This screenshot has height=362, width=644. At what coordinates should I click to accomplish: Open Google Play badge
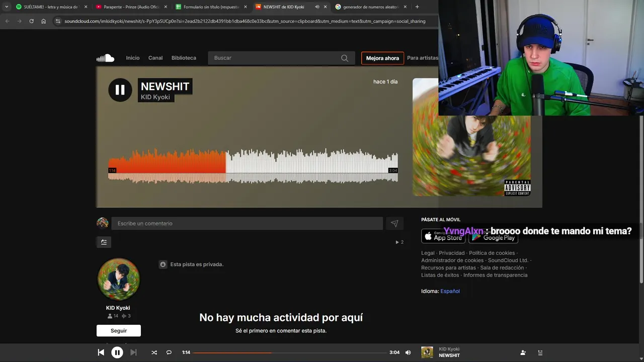click(x=493, y=236)
